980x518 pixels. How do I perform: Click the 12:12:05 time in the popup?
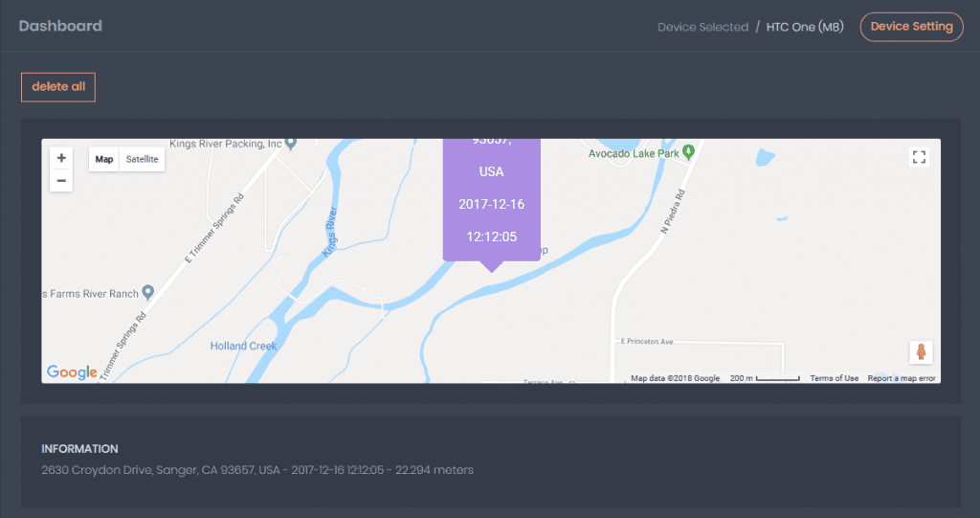492,236
